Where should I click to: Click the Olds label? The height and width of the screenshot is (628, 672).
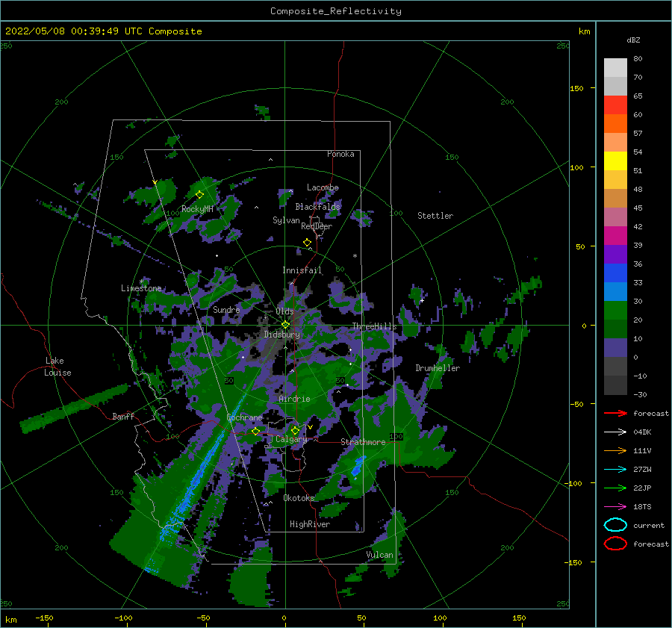click(284, 311)
